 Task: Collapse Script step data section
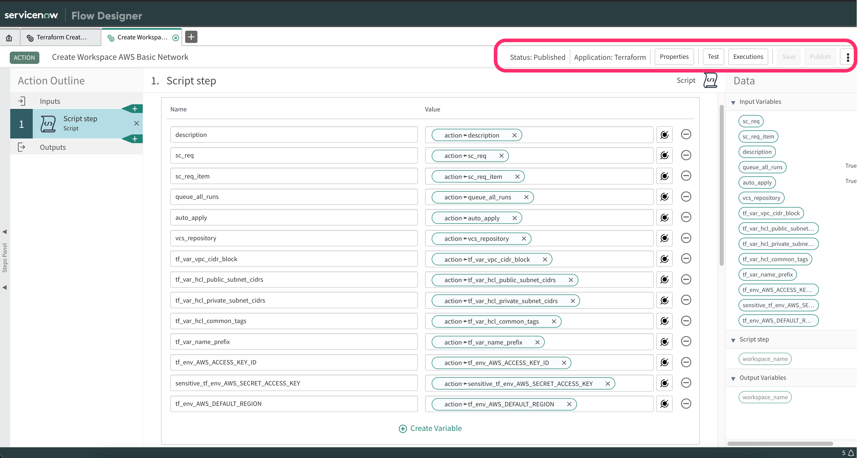click(733, 340)
